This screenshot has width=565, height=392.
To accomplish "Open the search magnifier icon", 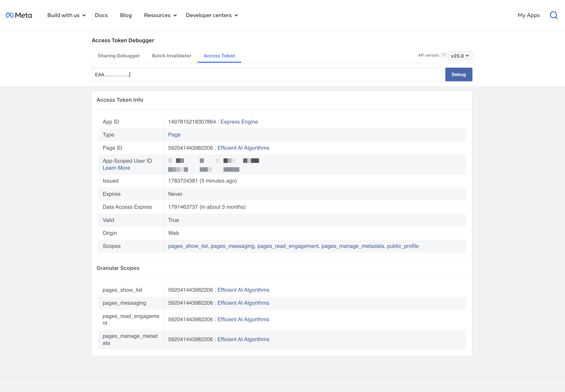I will (x=553, y=15).
